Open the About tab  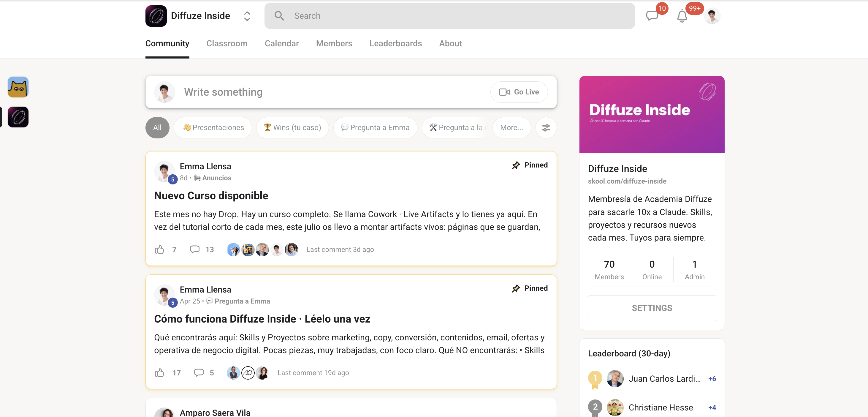(x=450, y=43)
